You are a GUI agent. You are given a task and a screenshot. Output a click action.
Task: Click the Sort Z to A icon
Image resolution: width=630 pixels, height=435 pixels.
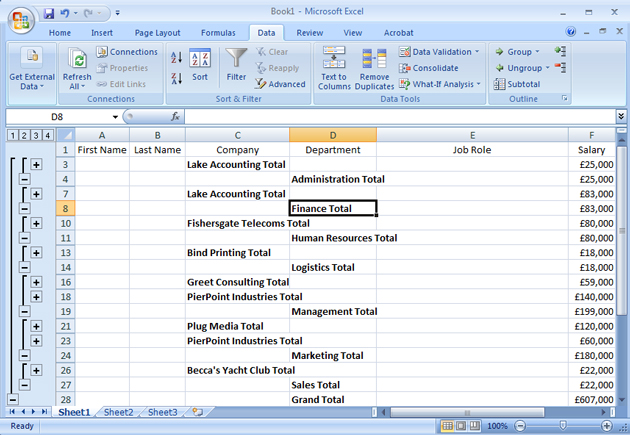coord(177,78)
